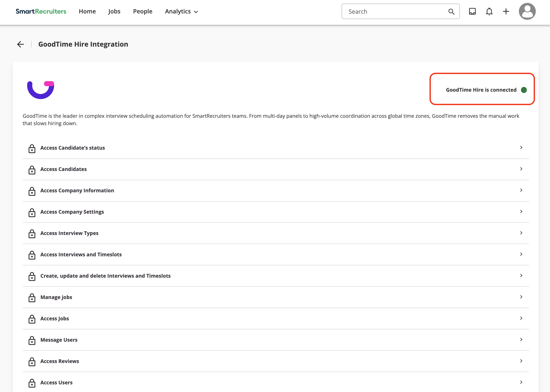Select the Access Jobs label

click(55, 318)
